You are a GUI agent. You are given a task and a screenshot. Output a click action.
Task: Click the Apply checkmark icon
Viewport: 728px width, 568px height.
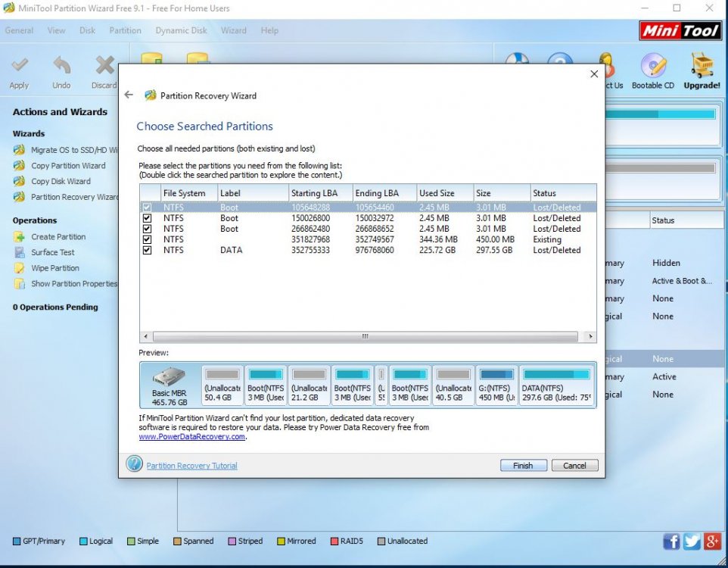pos(20,67)
